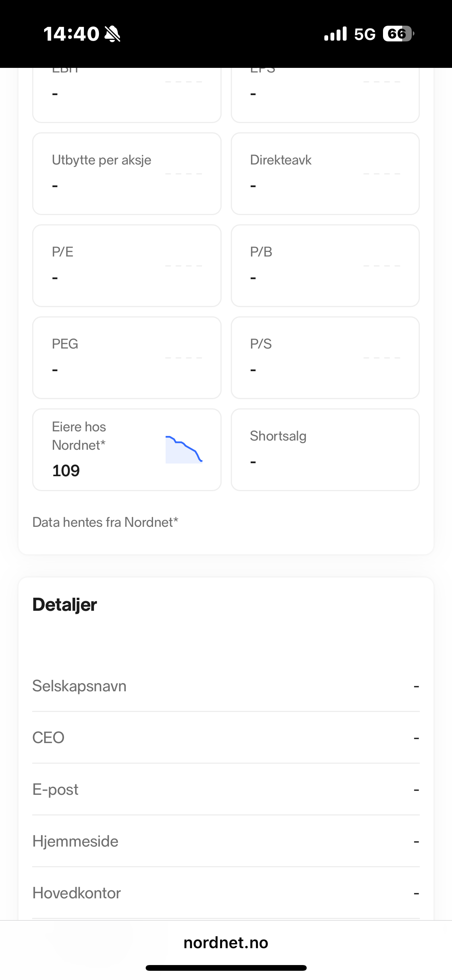Tap the dashed placeholder chart in Direkteavk card
Image resolution: width=452 pixels, height=980 pixels.
382,174
